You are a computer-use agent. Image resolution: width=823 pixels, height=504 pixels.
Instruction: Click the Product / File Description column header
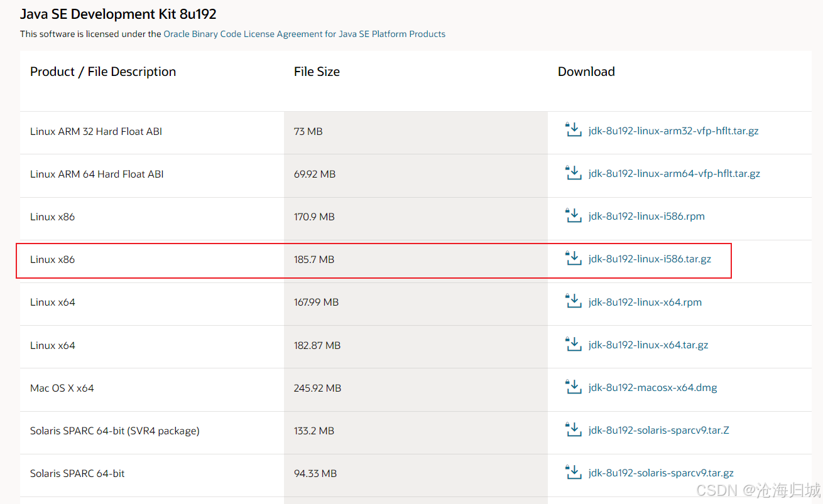[x=103, y=72]
